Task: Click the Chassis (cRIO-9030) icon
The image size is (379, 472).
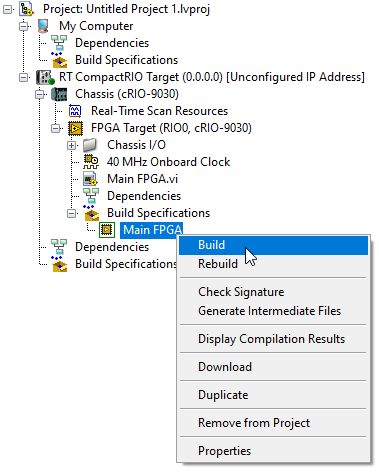Action: [x=59, y=94]
